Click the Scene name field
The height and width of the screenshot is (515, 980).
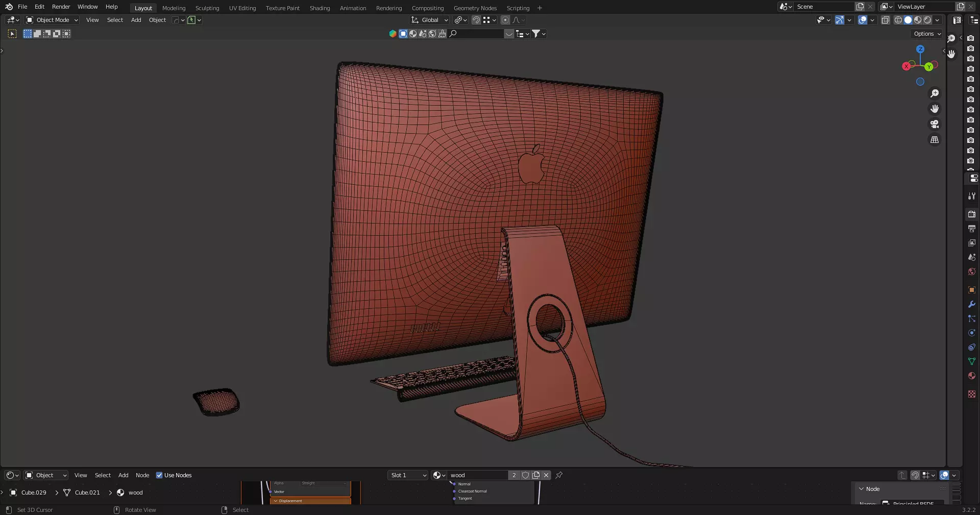[x=823, y=7]
